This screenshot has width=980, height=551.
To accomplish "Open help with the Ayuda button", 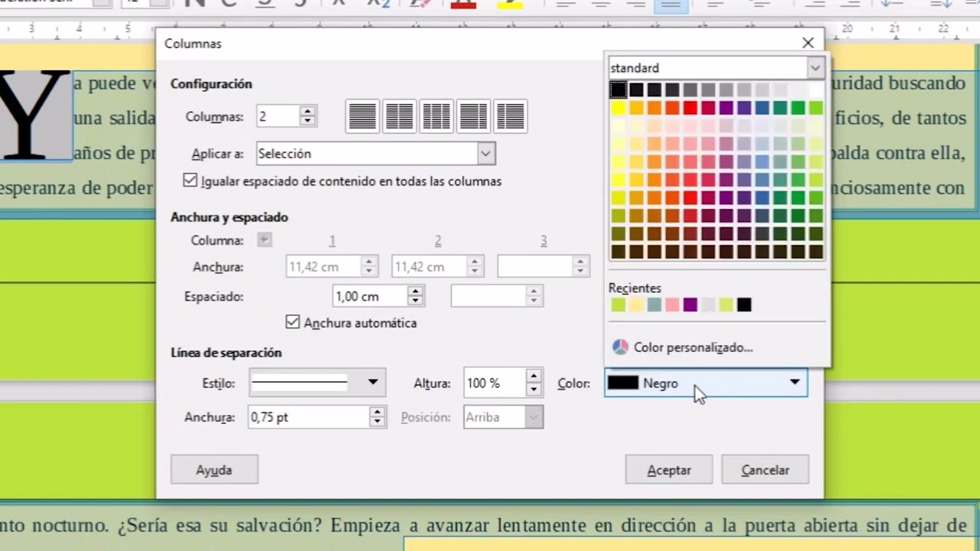I will pyautogui.click(x=214, y=470).
